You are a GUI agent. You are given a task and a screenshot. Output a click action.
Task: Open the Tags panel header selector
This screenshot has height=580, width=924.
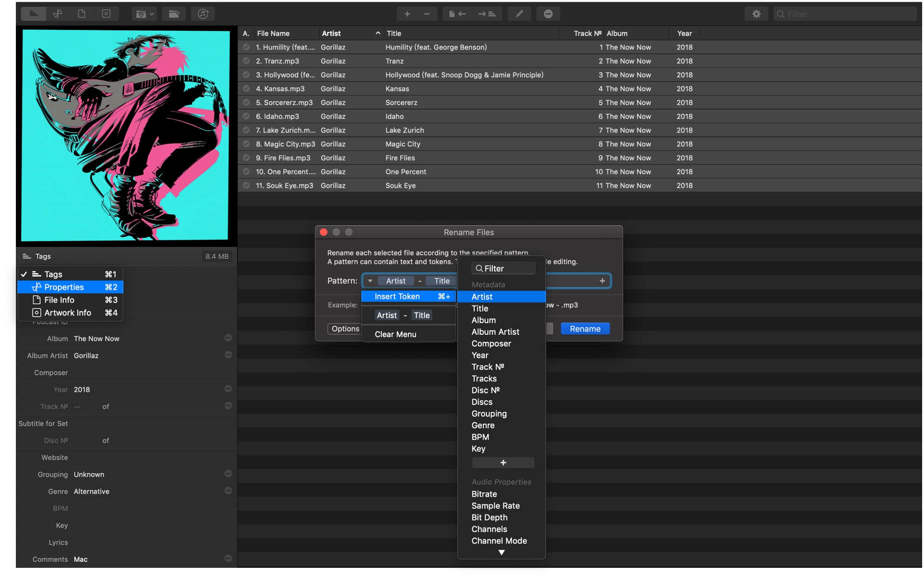coord(36,256)
